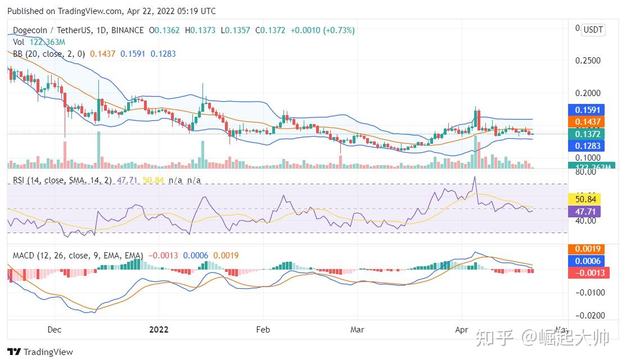Viewport: 626px width, 364px height.
Task: Click the red -0.0013 MACD axis tag
Action: 589,273
